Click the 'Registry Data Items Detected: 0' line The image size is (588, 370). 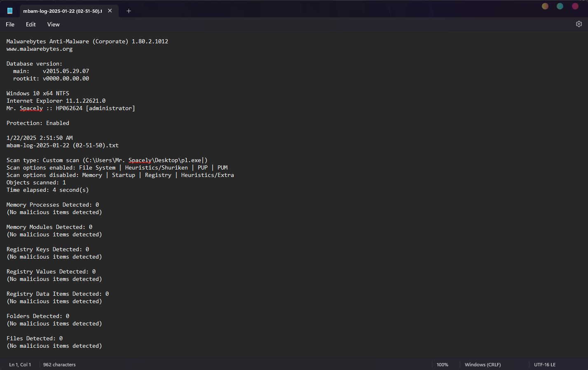pyautogui.click(x=58, y=294)
